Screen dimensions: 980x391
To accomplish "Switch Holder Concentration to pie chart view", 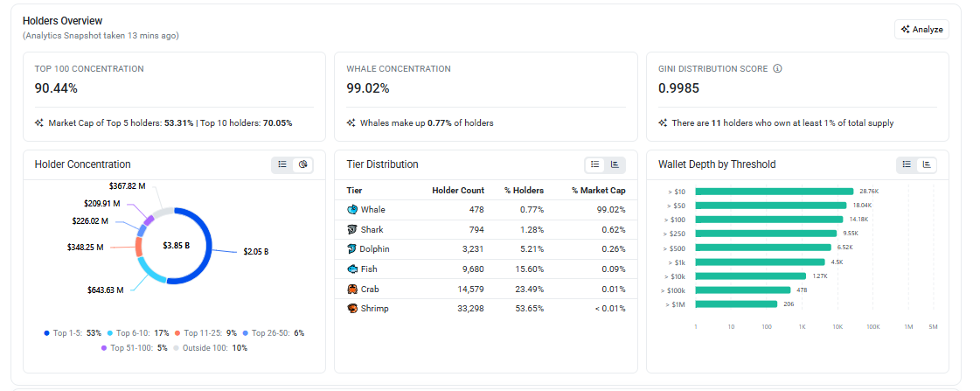I will coord(303,164).
